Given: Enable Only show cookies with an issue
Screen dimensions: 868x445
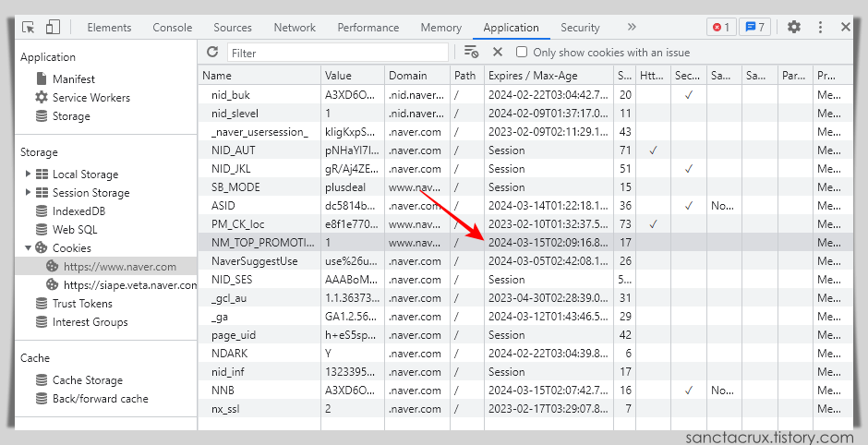Looking at the screenshot, I should pos(522,52).
